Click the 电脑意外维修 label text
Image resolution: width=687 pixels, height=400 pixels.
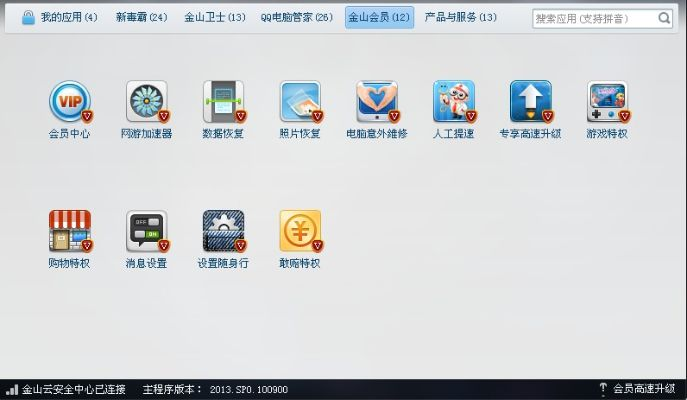click(x=377, y=134)
